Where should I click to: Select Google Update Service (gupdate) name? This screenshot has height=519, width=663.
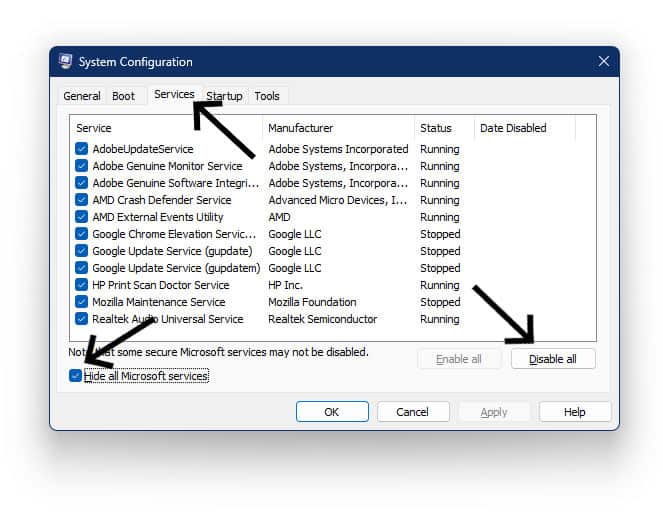click(x=172, y=251)
